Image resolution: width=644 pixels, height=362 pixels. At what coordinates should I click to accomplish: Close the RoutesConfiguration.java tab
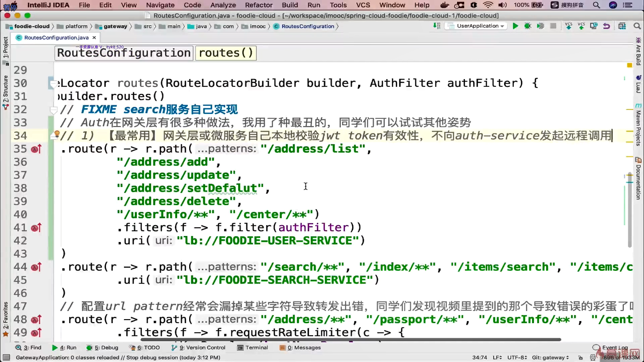point(94,38)
